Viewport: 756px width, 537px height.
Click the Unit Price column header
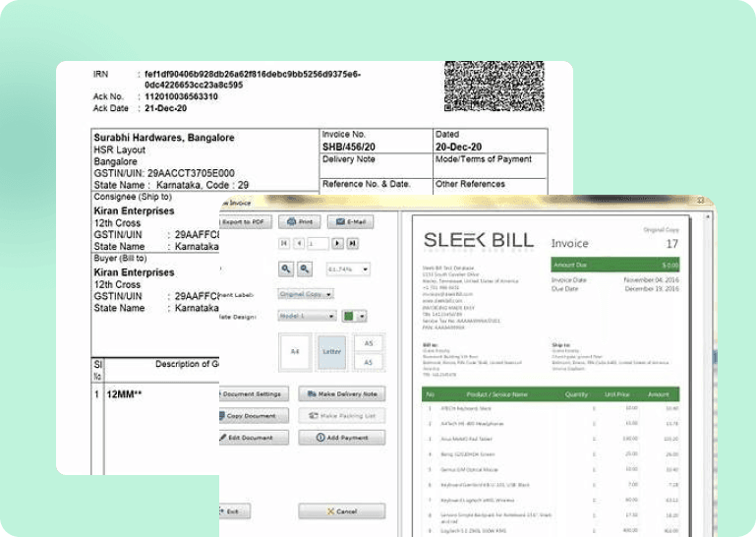pyautogui.click(x=617, y=394)
